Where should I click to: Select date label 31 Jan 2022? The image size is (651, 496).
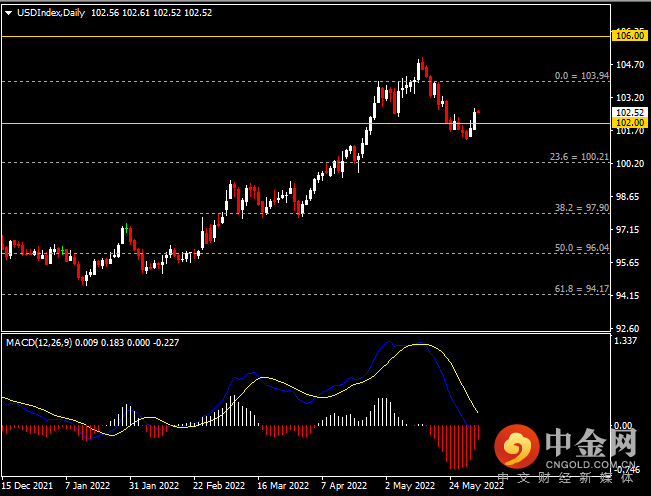coord(154,486)
